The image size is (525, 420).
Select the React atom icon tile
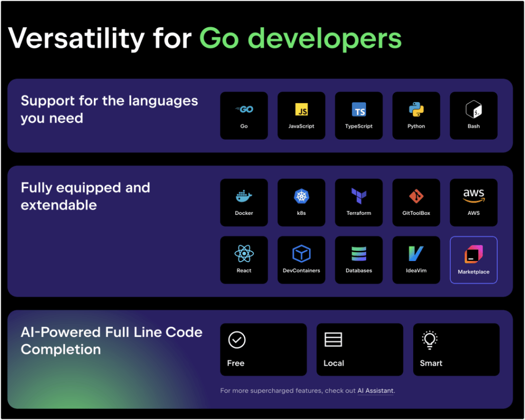[244, 259]
